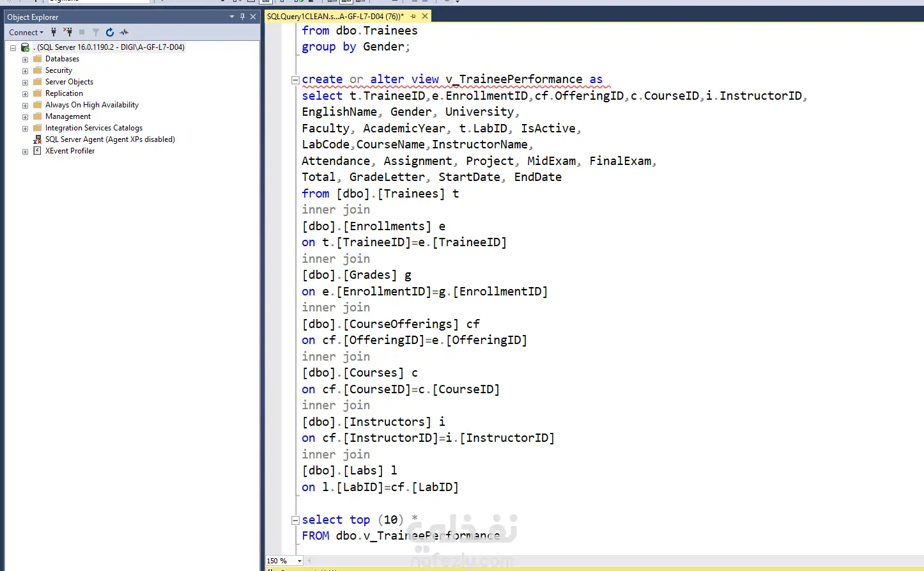Select Always On High Availability tree item
Viewport: 924px width, 571px height.
[92, 105]
